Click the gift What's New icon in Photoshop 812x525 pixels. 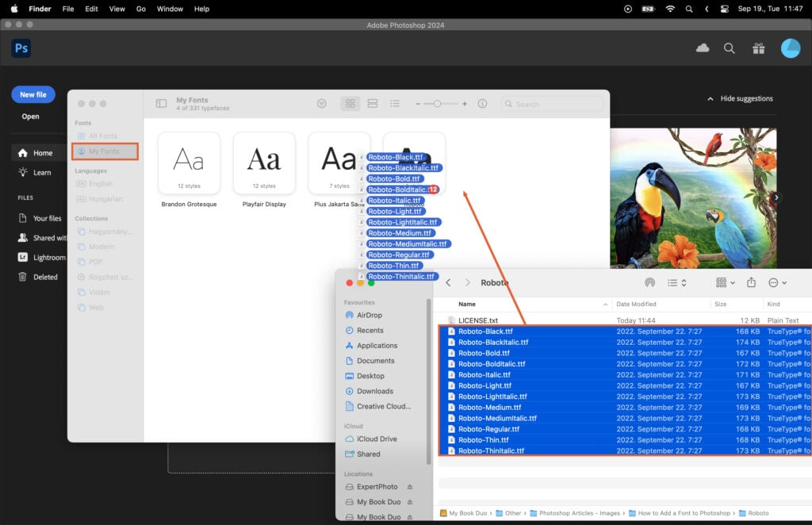[758, 48]
